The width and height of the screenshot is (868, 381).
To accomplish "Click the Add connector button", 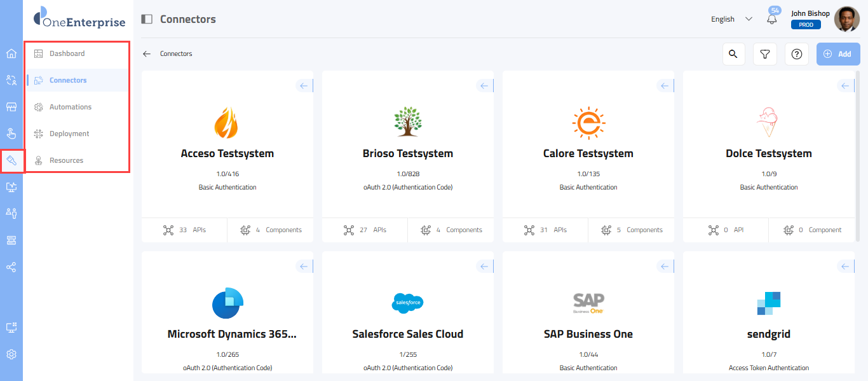I will (x=838, y=54).
